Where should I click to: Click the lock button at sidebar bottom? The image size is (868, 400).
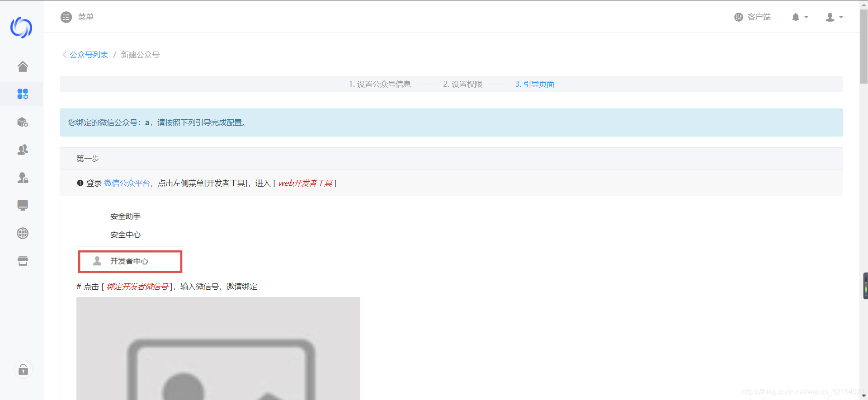[23, 370]
